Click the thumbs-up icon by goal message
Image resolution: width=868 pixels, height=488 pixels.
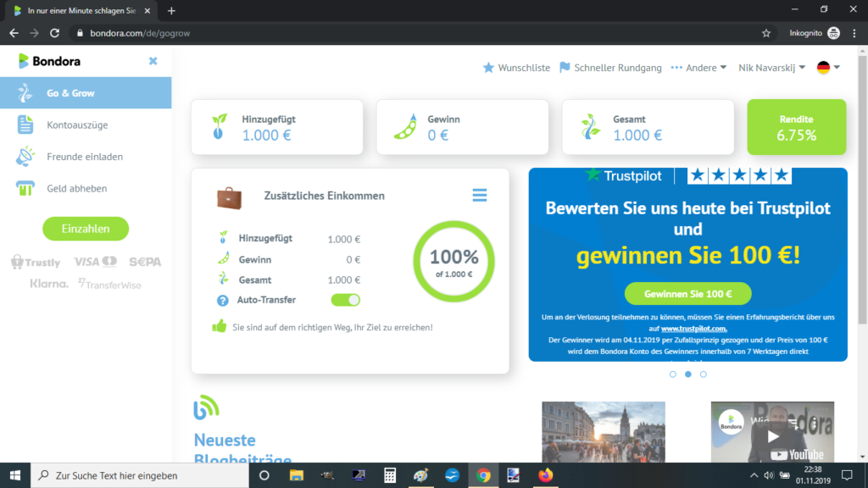220,326
